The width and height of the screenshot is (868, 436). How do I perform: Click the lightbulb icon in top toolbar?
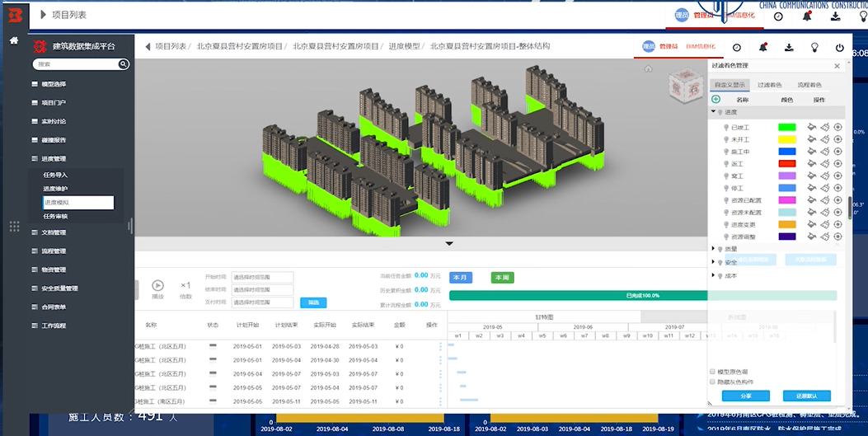coord(814,48)
